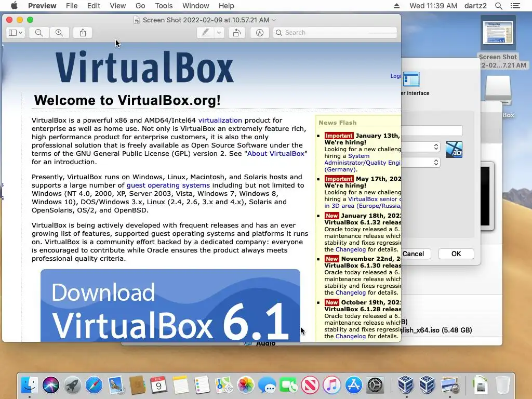Click the Changelog link under the 6.1.32 release
Image resolution: width=532 pixels, height=399 pixels.
point(351,249)
